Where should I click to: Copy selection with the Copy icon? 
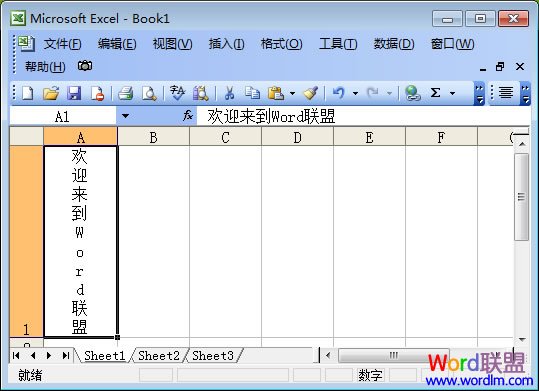[253, 93]
